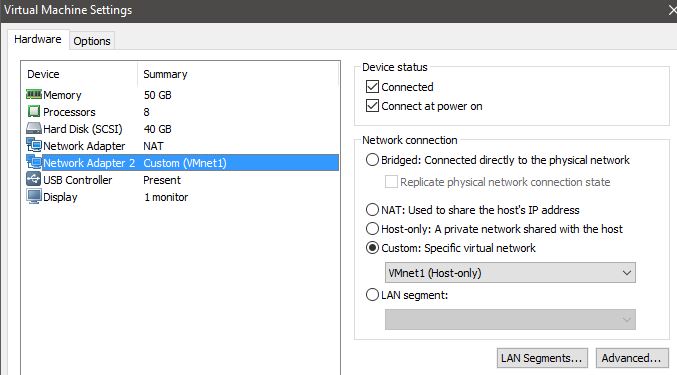Open the VMnet1 (Host-only) dropdown

510,273
